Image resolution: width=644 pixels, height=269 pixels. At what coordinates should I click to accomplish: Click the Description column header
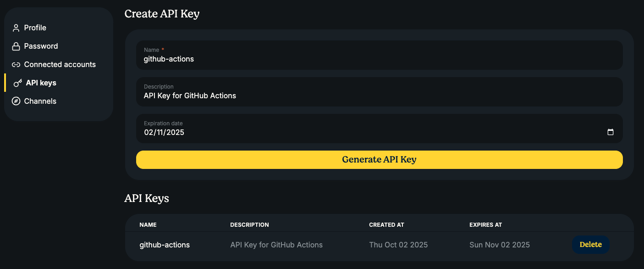pos(249,225)
